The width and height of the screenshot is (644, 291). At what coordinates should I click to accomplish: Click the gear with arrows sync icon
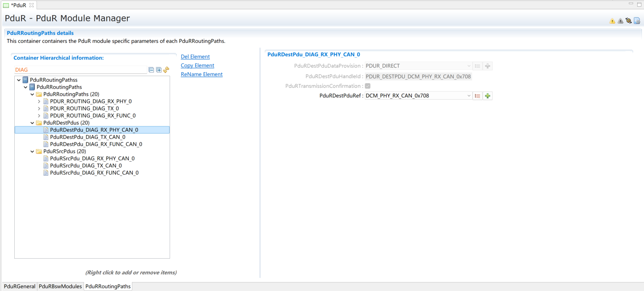[628, 21]
